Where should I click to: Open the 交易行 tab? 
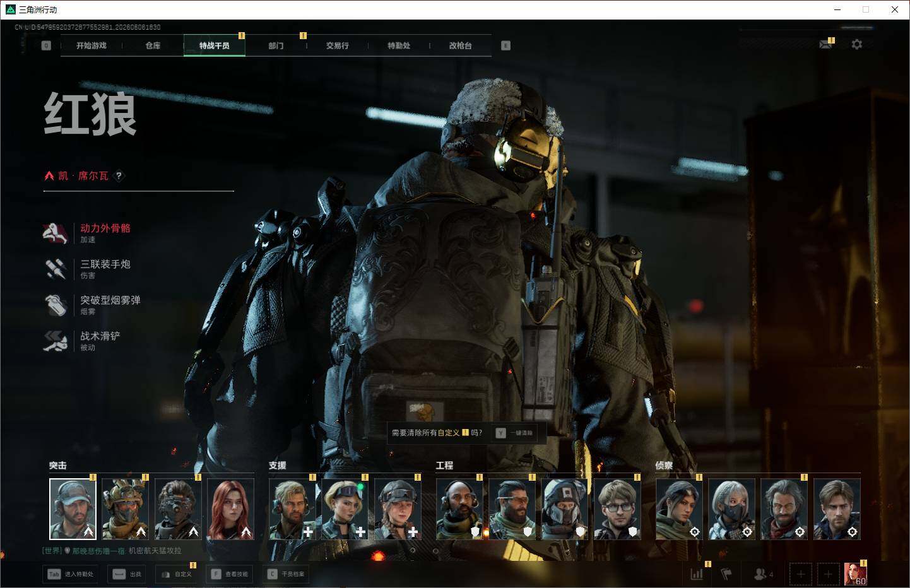[x=338, y=45]
